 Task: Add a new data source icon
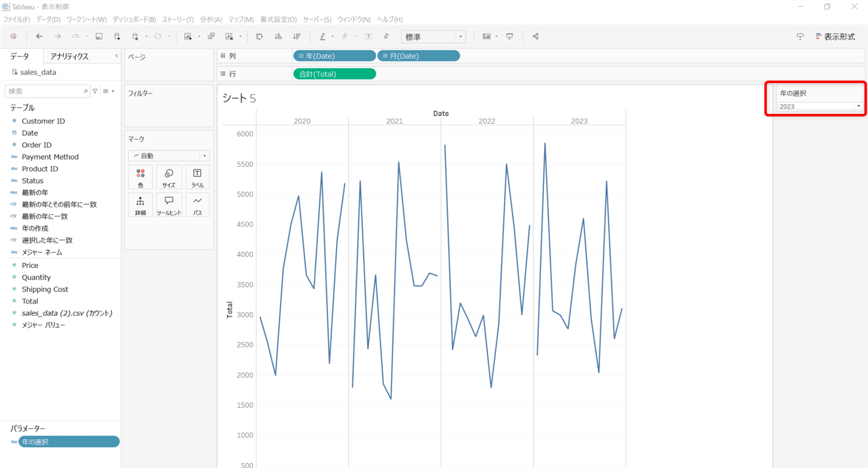pos(117,36)
